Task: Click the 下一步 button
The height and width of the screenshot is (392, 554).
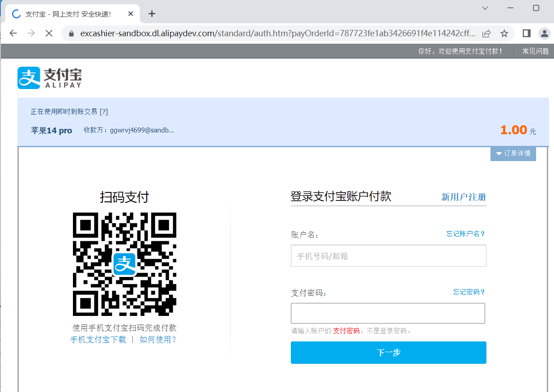Action: coord(388,353)
